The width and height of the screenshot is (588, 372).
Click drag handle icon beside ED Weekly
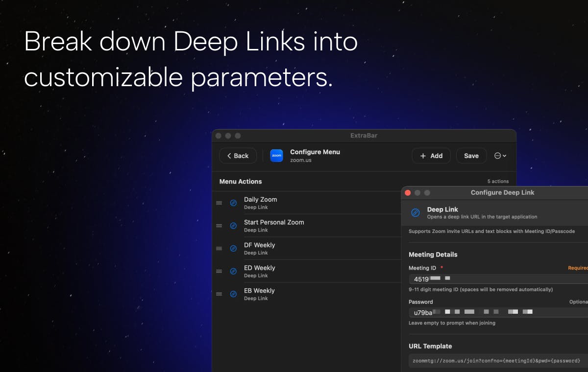click(x=219, y=271)
